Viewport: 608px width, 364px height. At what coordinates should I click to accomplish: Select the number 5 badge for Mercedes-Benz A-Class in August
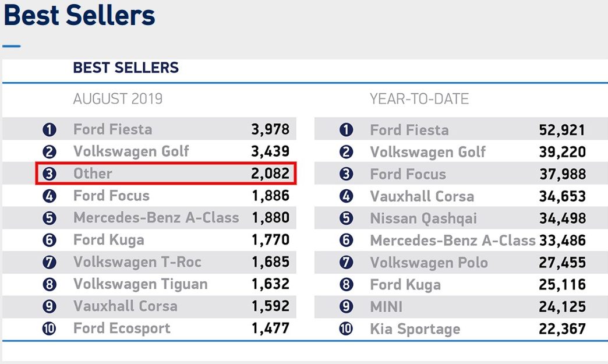(x=50, y=218)
